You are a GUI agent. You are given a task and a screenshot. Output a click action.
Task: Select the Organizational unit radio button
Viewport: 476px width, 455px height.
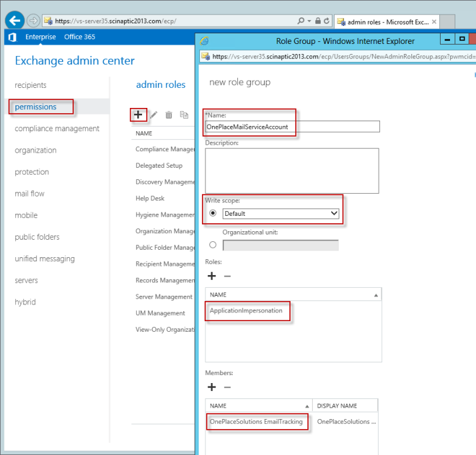213,244
